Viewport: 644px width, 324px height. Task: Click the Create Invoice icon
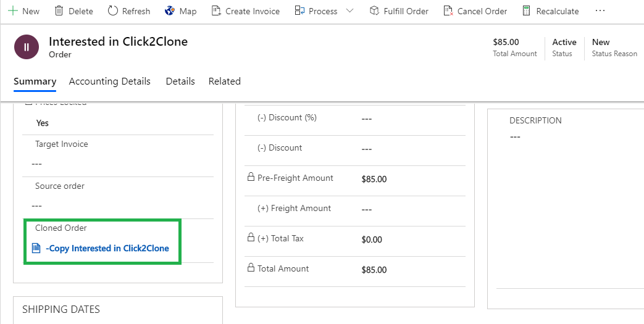(x=216, y=11)
